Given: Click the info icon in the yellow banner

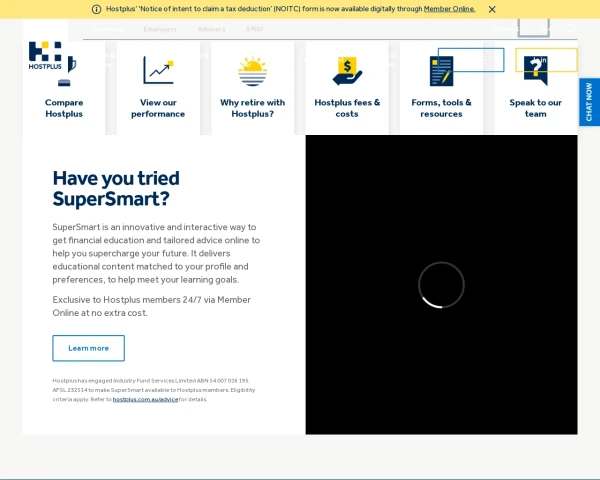Looking at the screenshot, I should coord(96,9).
